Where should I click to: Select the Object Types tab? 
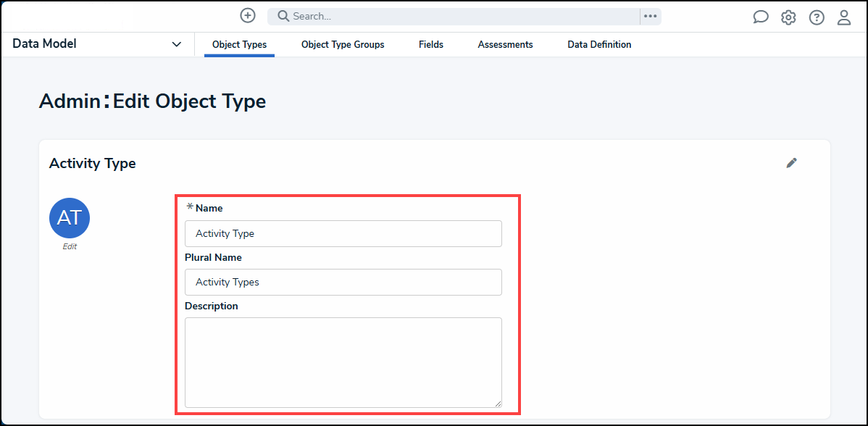[x=239, y=44]
